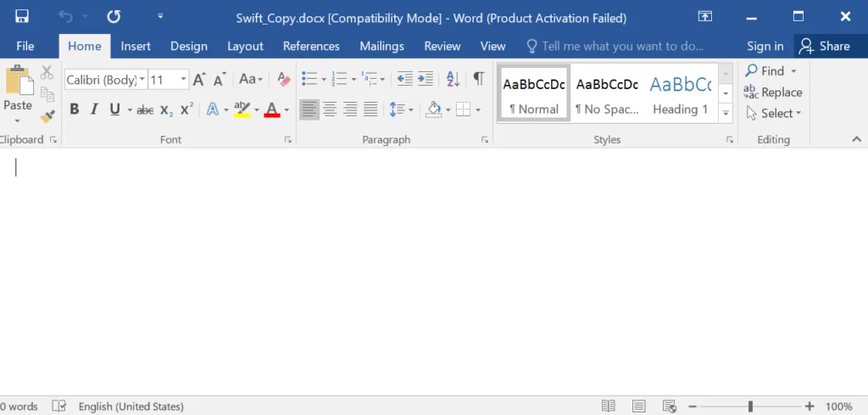
Task: Open the Multilevel List menu
Action: 372,79
